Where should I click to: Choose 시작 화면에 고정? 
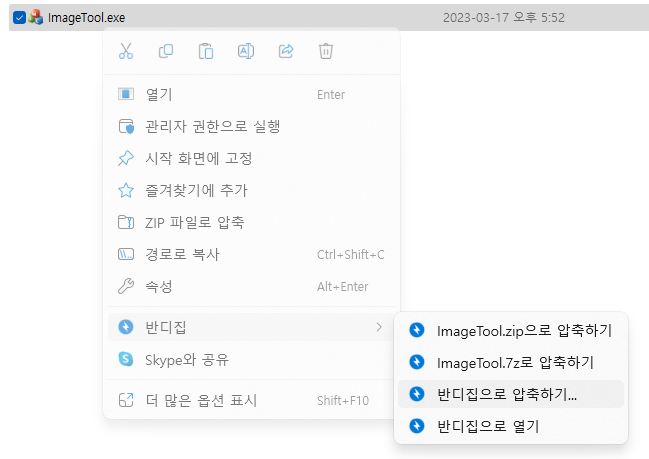252,158
